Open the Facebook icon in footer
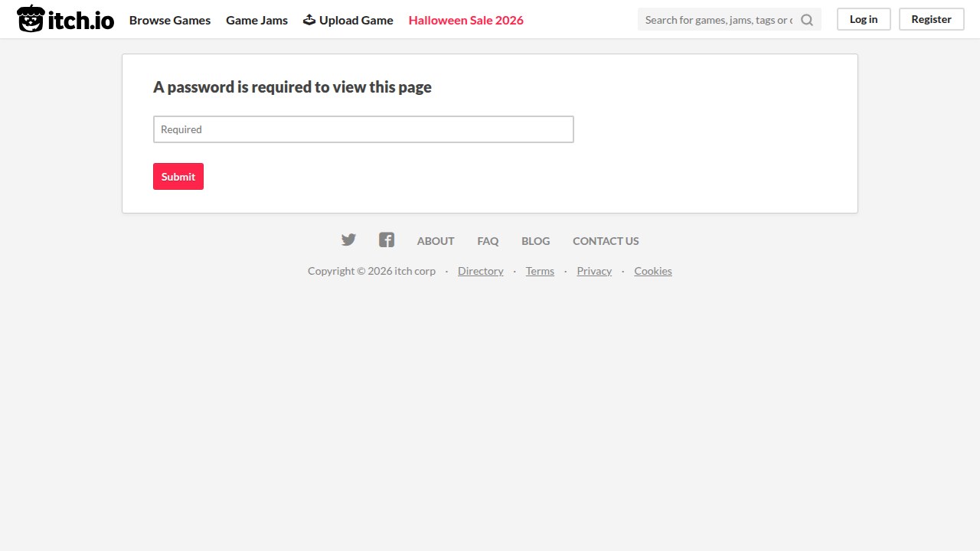The width and height of the screenshot is (980, 551). (x=387, y=240)
